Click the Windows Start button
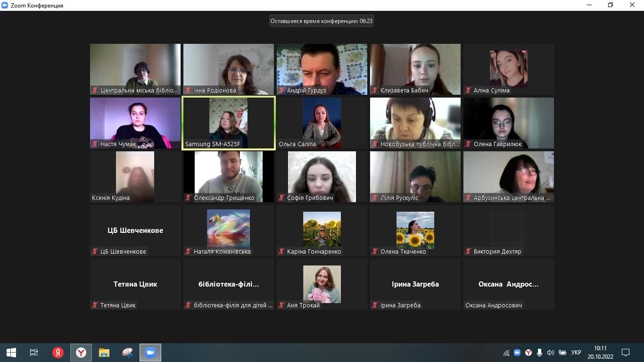This screenshot has height=362, width=644. click(x=11, y=353)
